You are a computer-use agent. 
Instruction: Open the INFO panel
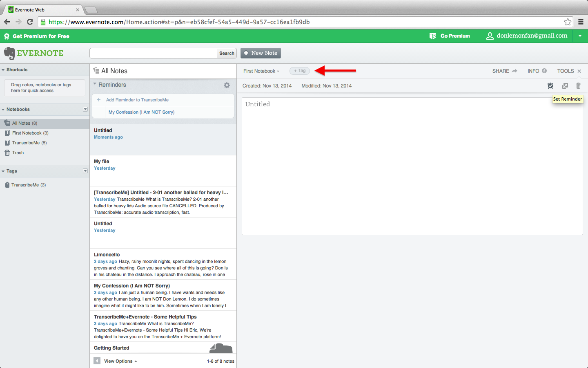tap(533, 71)
